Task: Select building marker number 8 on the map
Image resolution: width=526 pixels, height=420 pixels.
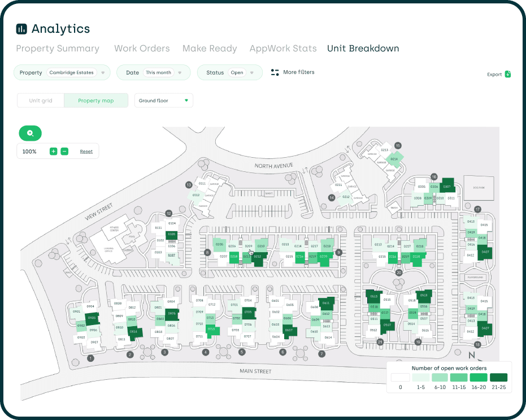Action: pos(207,252)
